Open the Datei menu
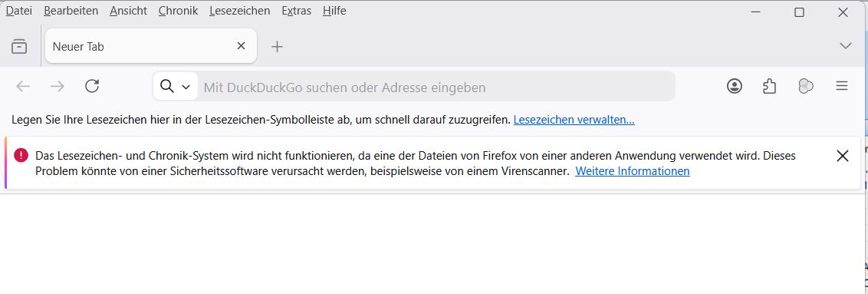Viewport: 868px width, 294px height. tap(19, 11)
